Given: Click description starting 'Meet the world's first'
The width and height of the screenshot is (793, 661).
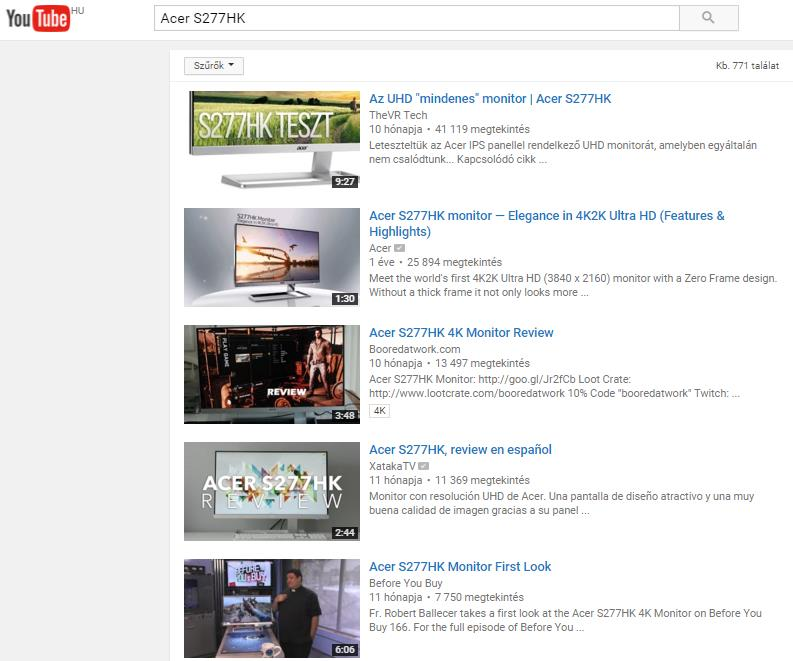Looking at the screenshot, I should (573, 285).
